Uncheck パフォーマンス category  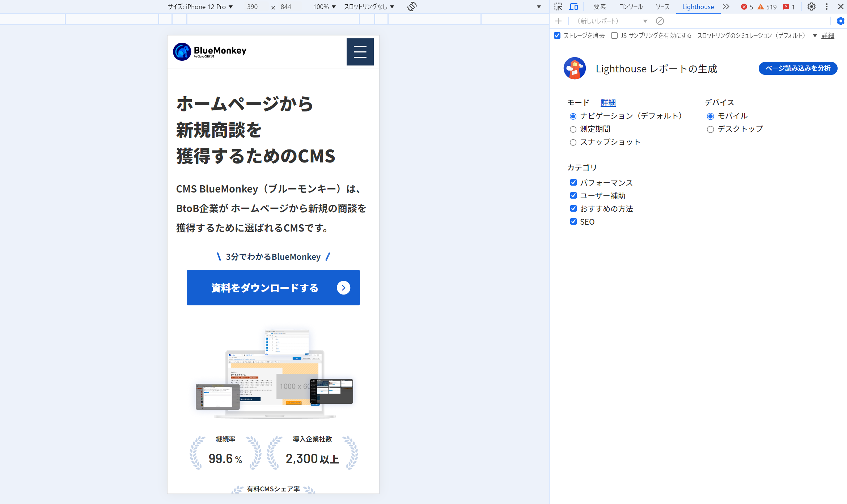[x=573, y=182]
